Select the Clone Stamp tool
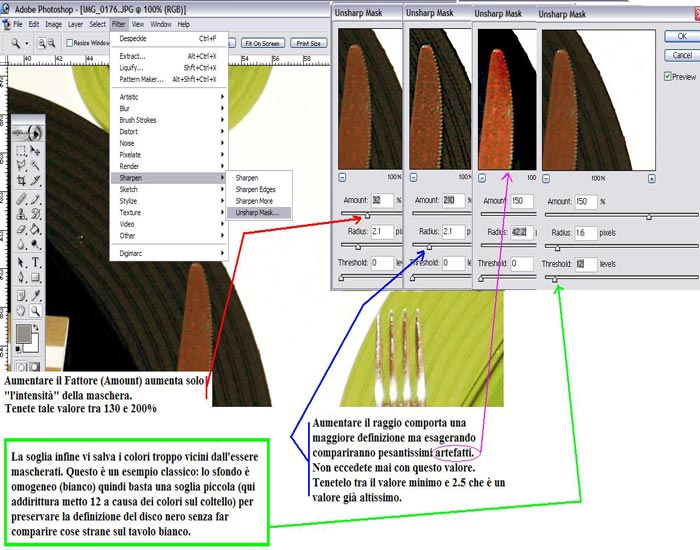The width and height of the screenshot is (700, 550). [22, 213]
